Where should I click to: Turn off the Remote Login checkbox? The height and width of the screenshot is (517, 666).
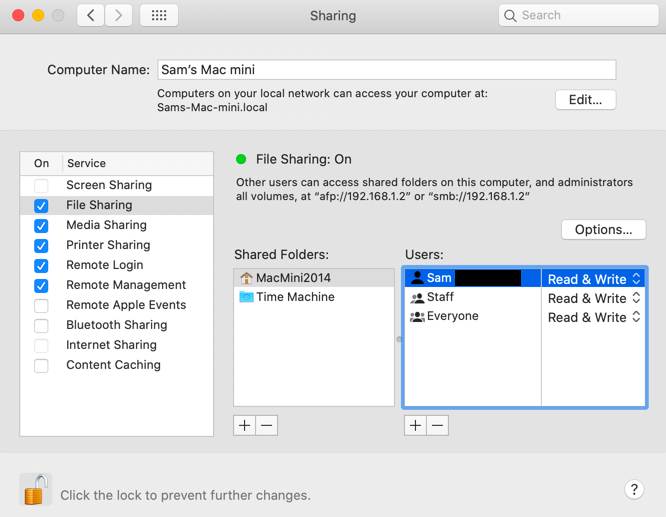(41, 266)
